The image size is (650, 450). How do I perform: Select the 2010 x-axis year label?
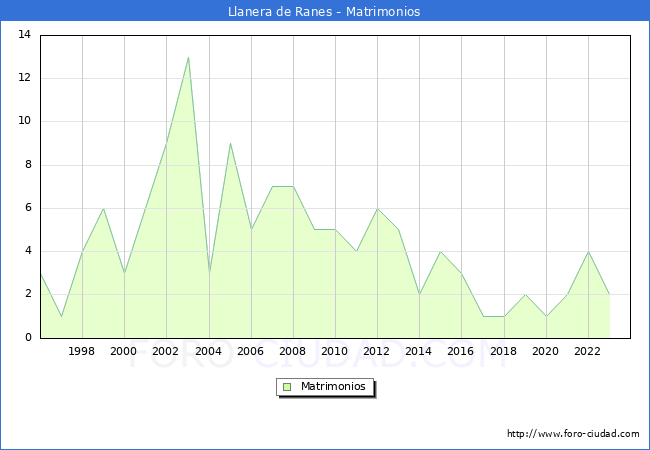(x=335, y=352)
